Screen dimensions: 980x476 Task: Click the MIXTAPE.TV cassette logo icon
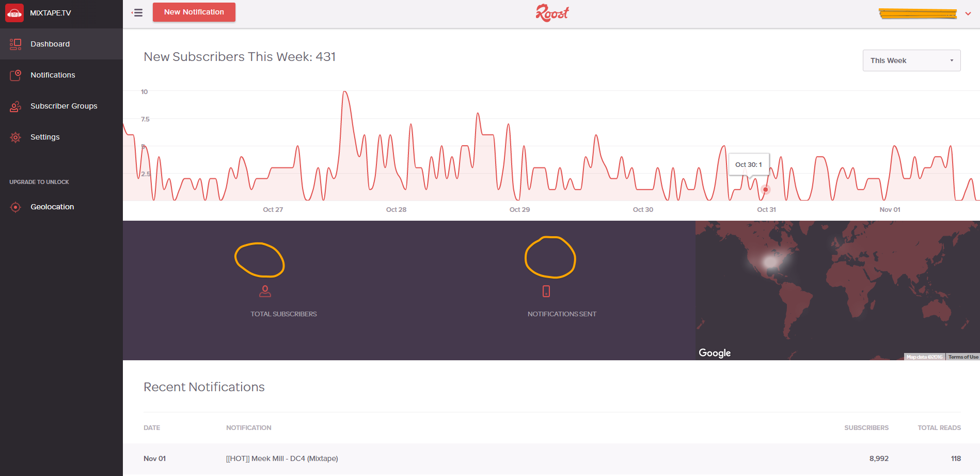[14, 12]
